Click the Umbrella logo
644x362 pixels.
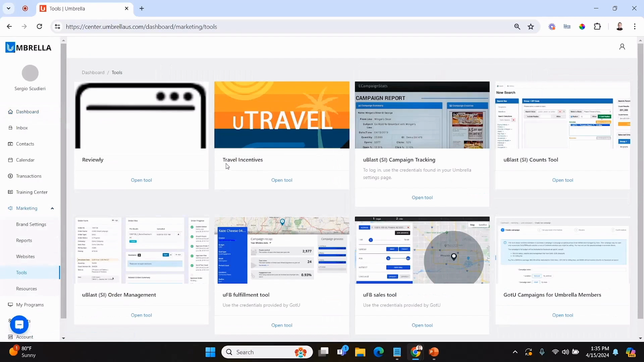click(x=29, y=47)
